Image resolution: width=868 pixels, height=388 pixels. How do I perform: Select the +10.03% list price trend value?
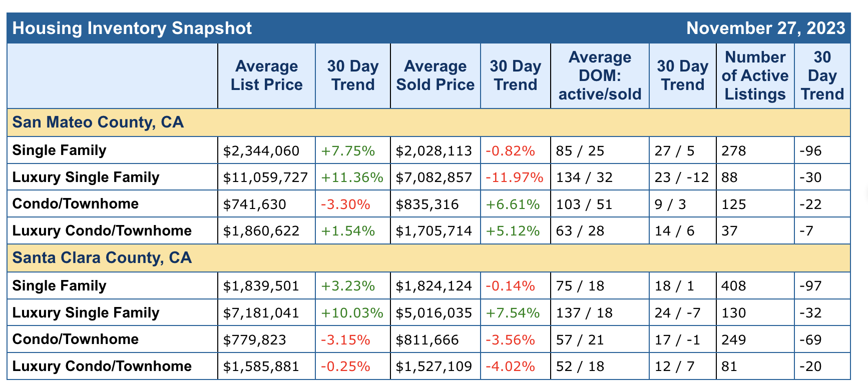click(x=352, y=313)
